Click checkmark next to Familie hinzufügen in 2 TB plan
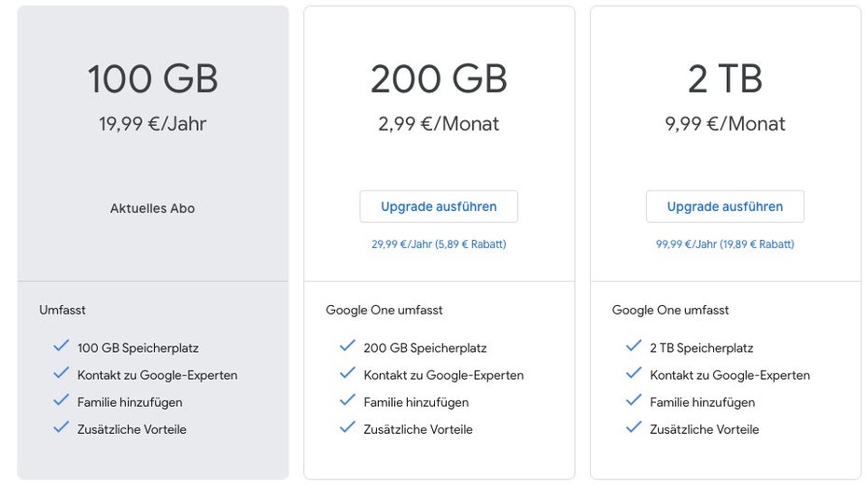 tap(634, 401)
